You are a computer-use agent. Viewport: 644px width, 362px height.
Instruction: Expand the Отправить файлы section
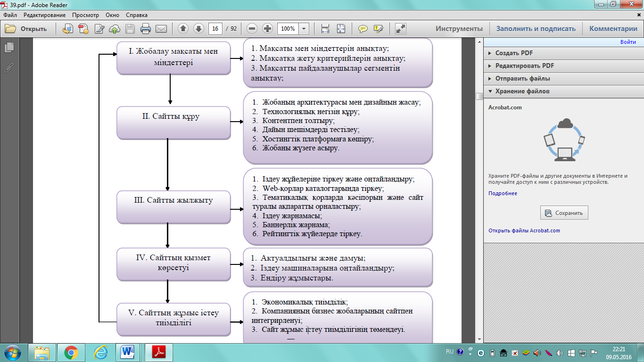563,79
